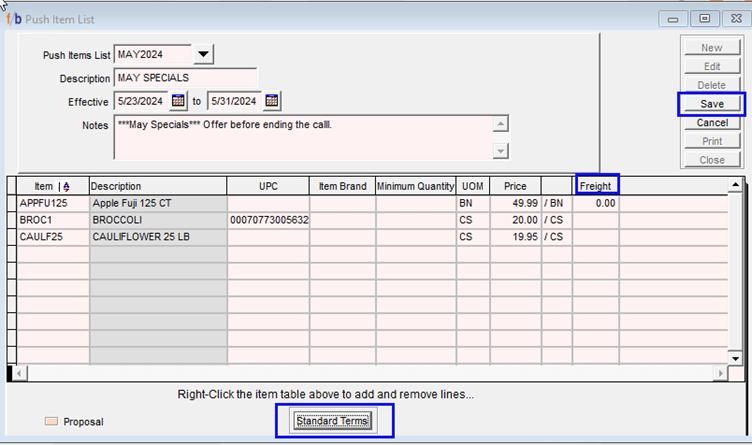Click the Proposal pink color swatch
Viewport: 752px width, 445px height.
click(51, 422)
